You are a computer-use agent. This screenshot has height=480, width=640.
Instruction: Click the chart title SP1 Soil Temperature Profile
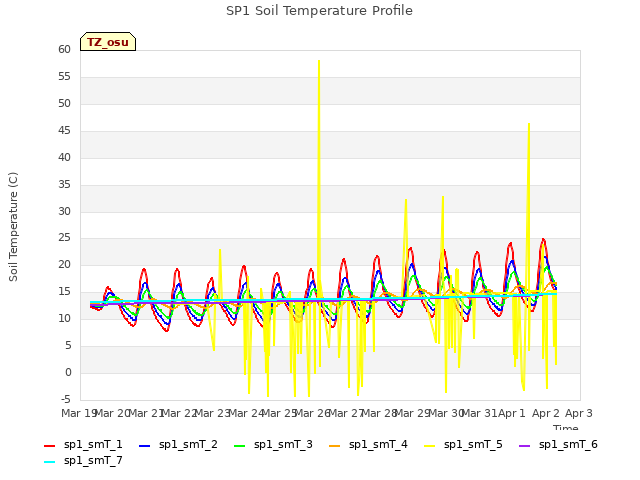tap(320, 11)
